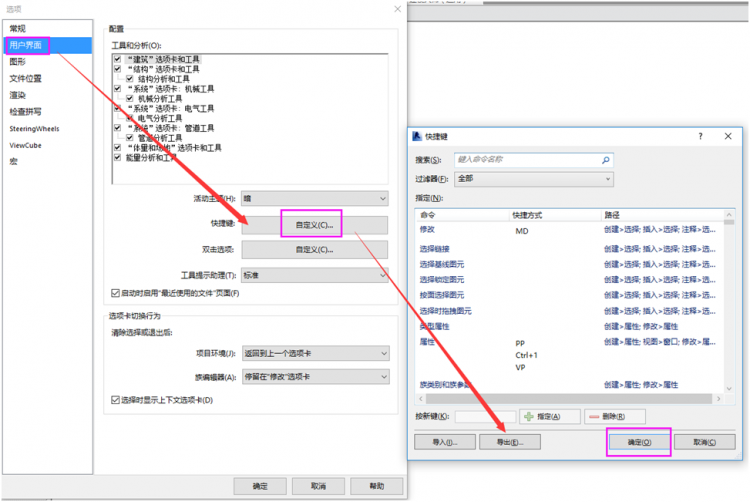Select the 修改 command row
The width and height of the screenshot is (750, 502).
pyautogui.click(x=569, y=229)
